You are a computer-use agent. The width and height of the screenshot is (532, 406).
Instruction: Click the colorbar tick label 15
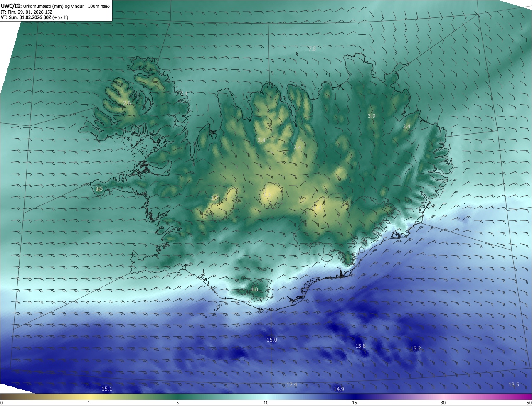coord(355,403)
